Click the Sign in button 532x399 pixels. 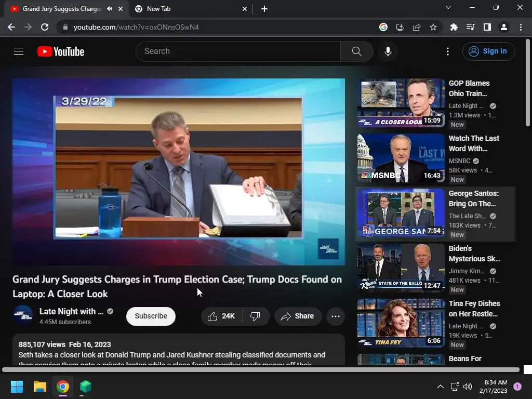[x=488, y=51]
